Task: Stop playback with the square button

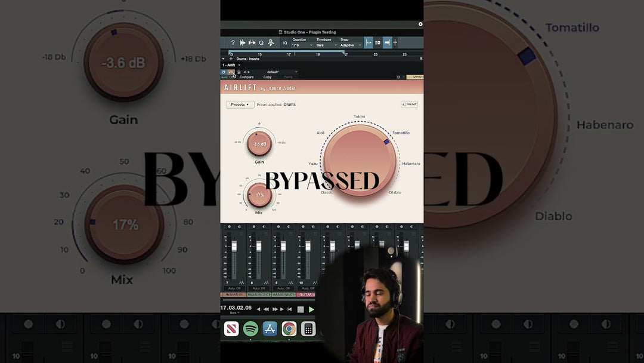Action: coord(301,309)
